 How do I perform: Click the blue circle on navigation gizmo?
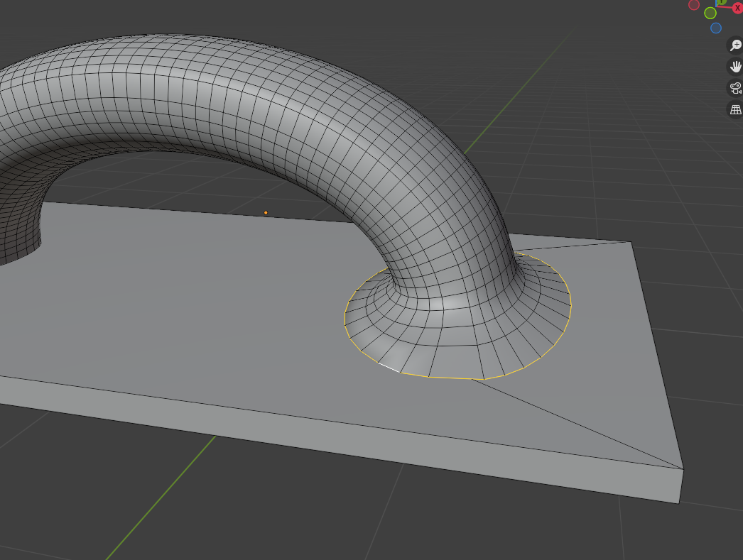point(716,28)
